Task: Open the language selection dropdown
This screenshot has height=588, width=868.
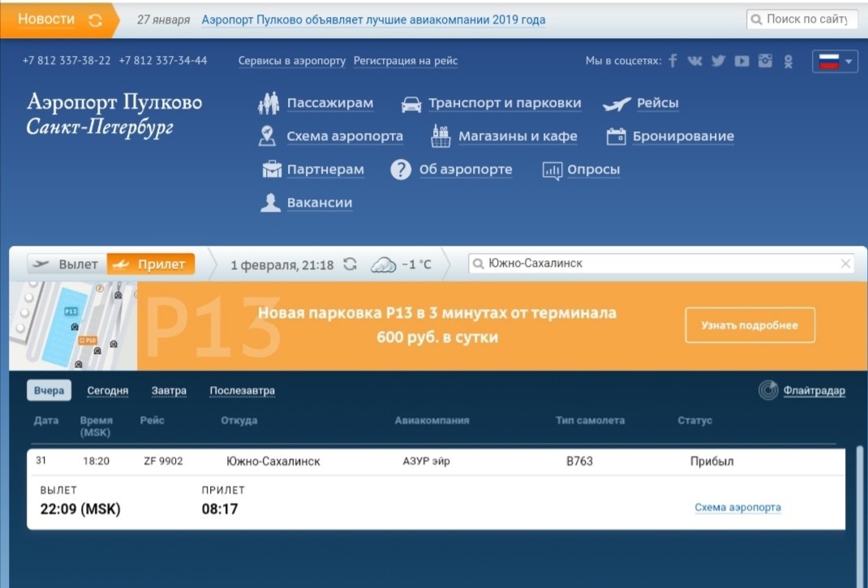Action: (x=835, y=60)
